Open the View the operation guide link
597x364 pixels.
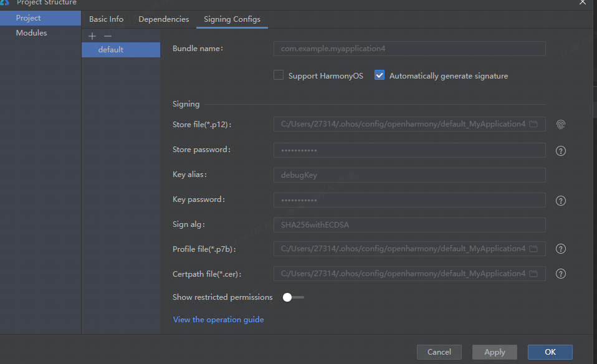coord(218,320)
